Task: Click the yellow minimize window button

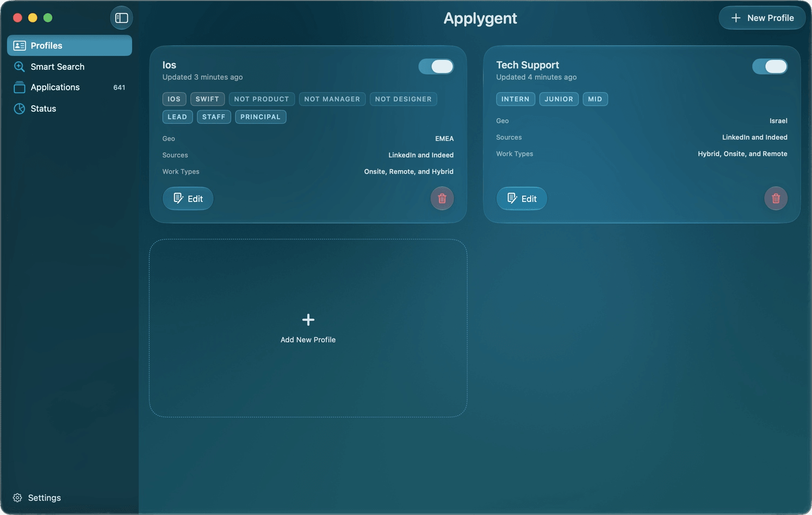Action: coord(33,18)
